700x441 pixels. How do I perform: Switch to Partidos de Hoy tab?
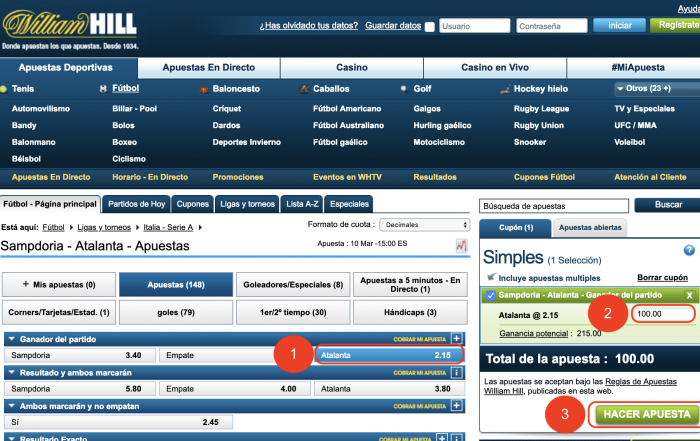pos(137,204)
